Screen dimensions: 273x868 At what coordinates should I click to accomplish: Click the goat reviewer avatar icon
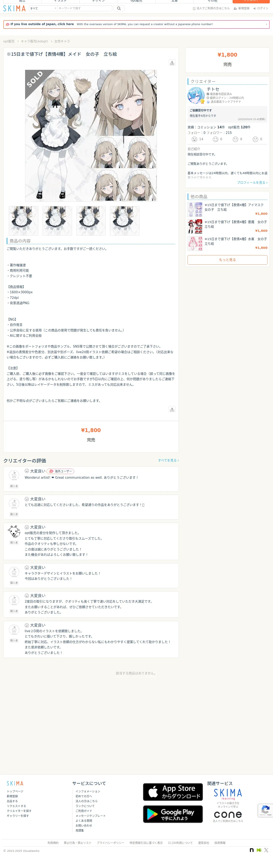14,532
